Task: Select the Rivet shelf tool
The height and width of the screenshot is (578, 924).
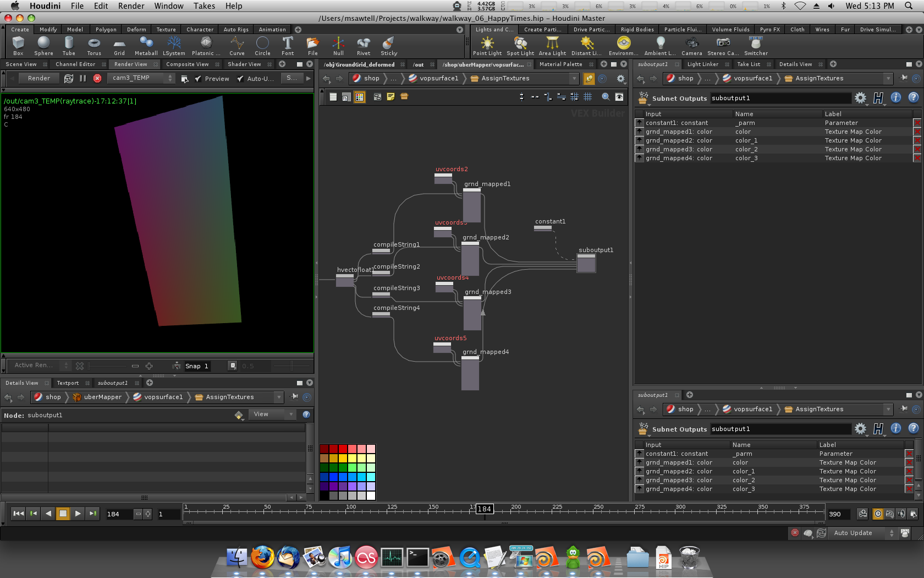Action: [x=364, y=46]
